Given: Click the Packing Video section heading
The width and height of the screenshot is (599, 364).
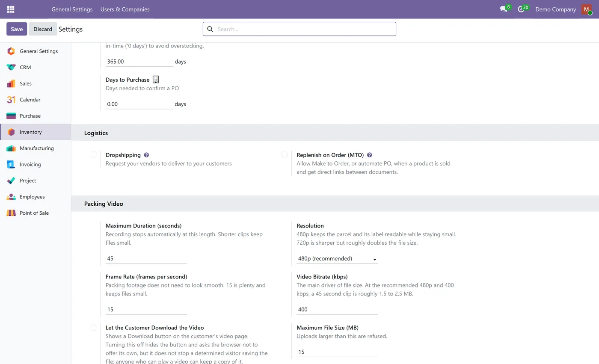Looking at the screenshot, I should (104, 204).
